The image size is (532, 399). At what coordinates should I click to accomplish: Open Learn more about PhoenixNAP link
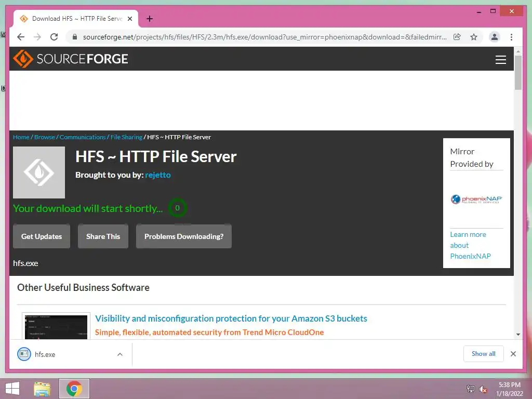[x=470, y=245]
